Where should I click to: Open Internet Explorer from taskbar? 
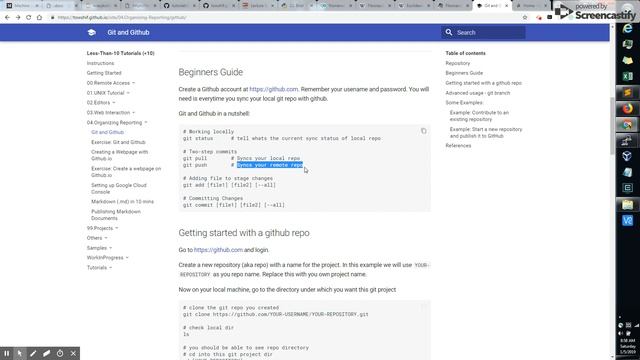(627, 29)
